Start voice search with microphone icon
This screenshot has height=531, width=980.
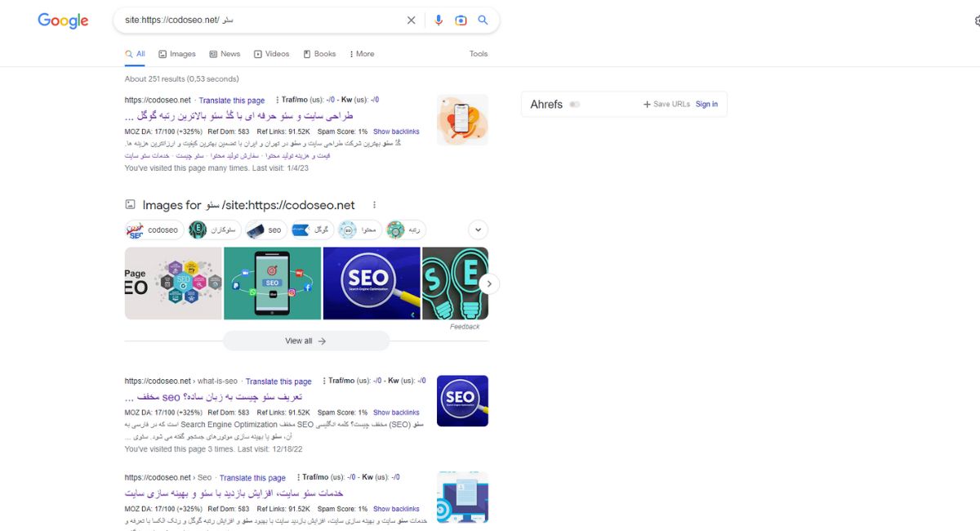pyautogui.click(x=439, y=20)
